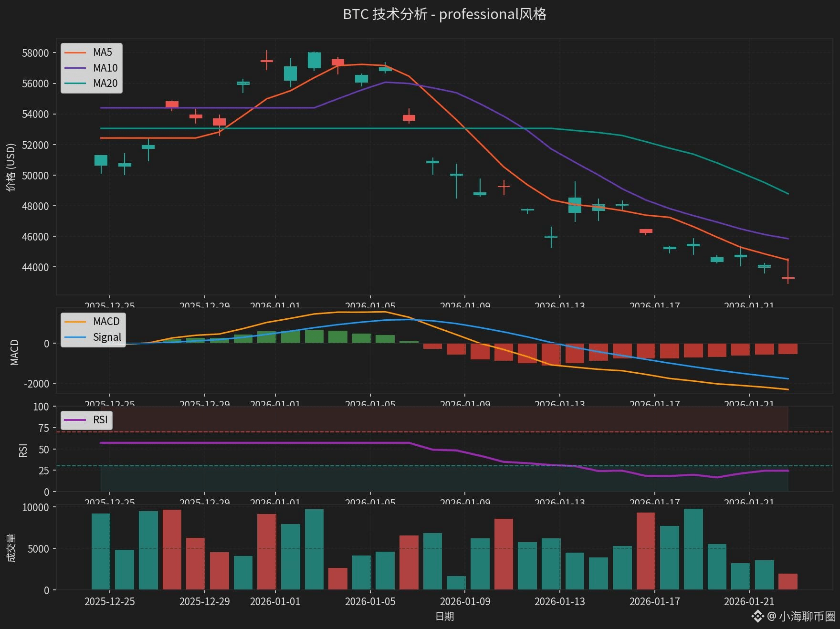Click the teal MA20 legend line sample
Viewport: 840px width, 629px height.
point(75,84)
